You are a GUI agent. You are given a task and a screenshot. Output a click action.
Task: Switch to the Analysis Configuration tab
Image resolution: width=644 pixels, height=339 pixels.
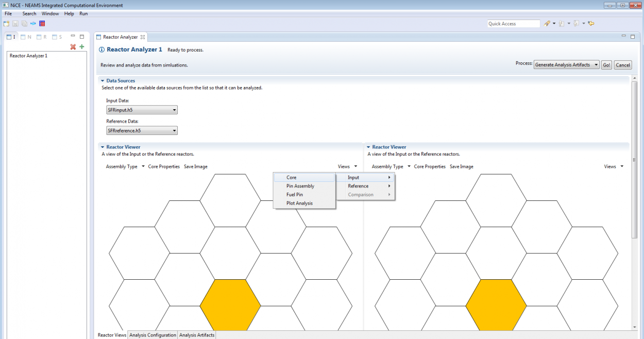tap(152, 335)
